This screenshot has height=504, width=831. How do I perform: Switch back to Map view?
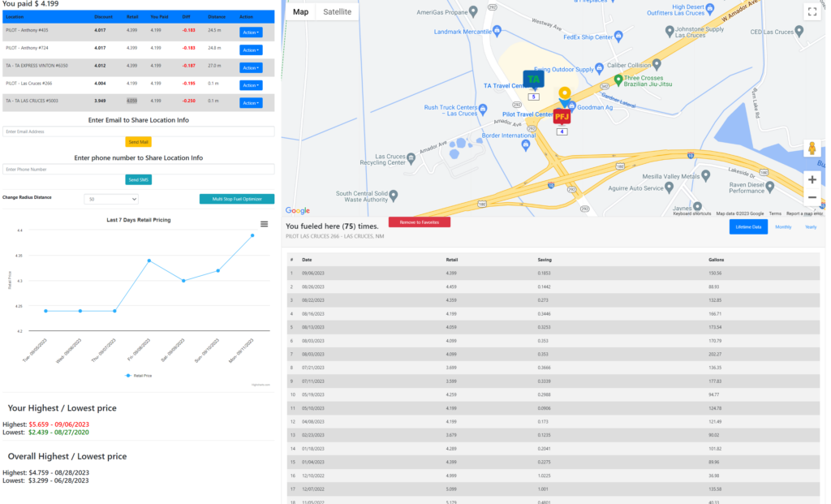point(299,12)
